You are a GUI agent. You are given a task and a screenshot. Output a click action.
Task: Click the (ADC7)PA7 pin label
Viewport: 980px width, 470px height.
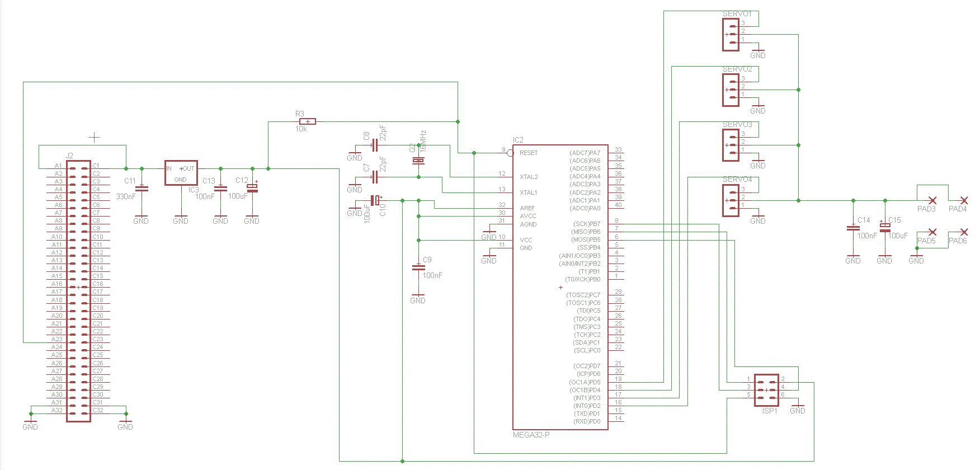tap(585, 153)
